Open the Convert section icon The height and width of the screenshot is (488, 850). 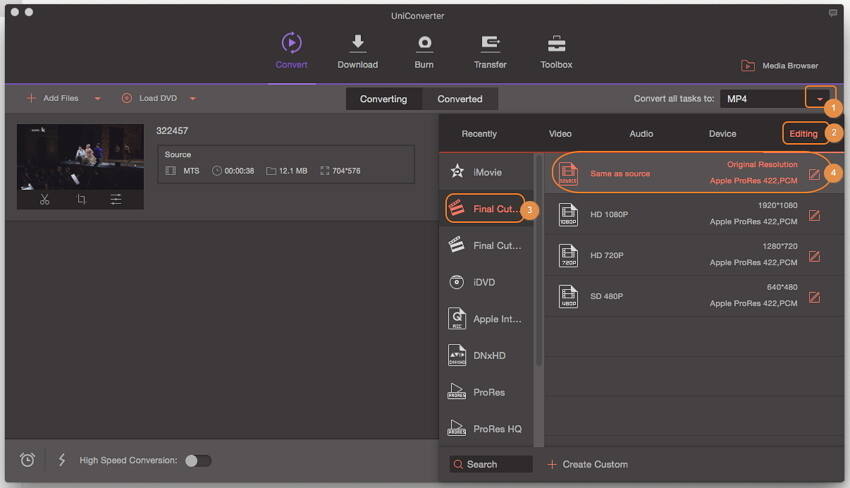coord(291,43)
